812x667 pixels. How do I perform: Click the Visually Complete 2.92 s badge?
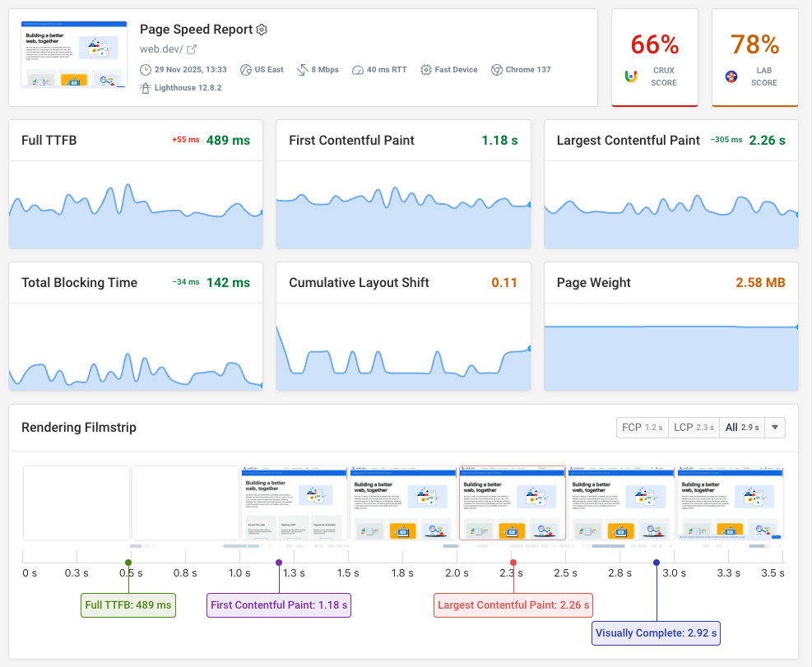[x=656, y=633]
